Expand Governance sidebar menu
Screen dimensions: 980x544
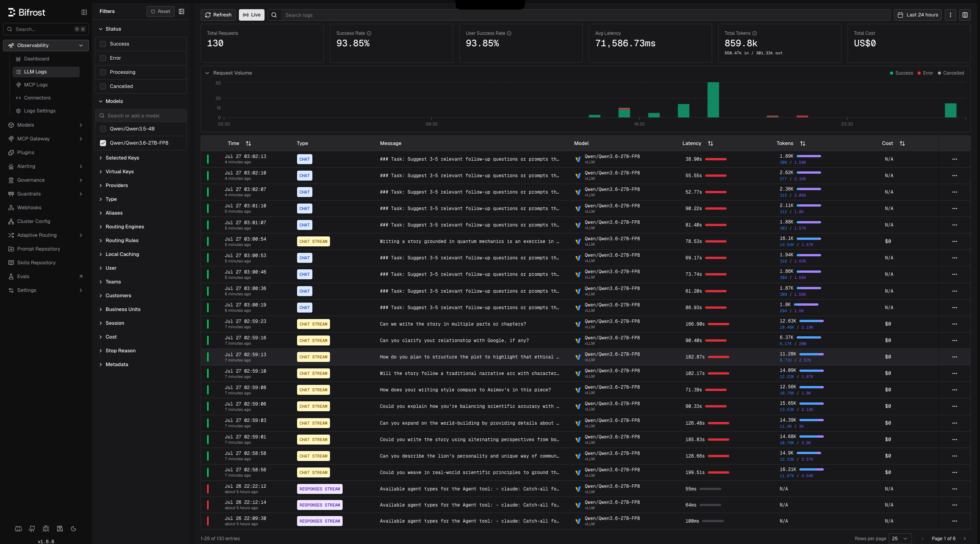click(x=46, y=180)
